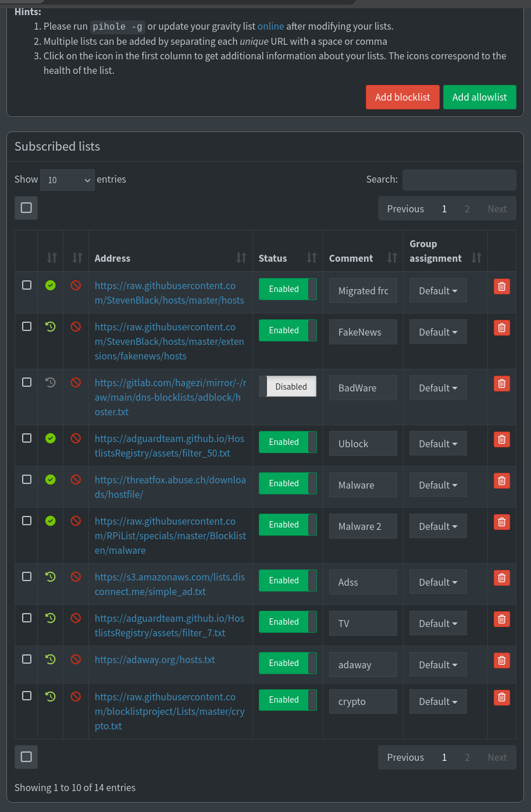Open the threatfox.abuse.ch hostfile link
531x812 pixels.
pos(170,487)
